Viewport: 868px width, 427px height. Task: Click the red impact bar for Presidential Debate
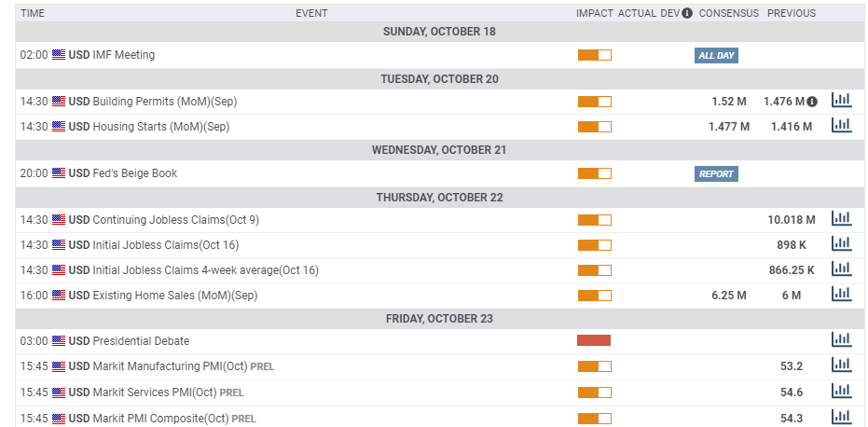pos(594,340)
